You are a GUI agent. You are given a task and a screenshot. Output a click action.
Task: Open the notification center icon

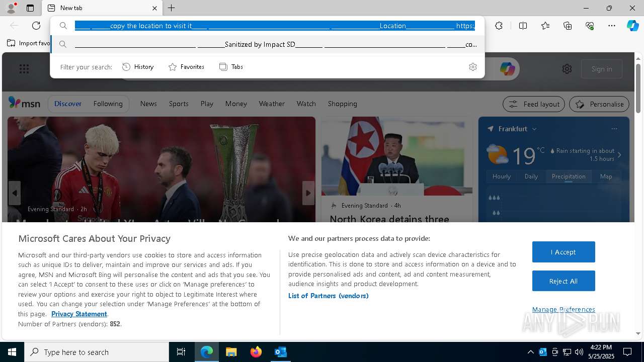click(x=627, y=352)
